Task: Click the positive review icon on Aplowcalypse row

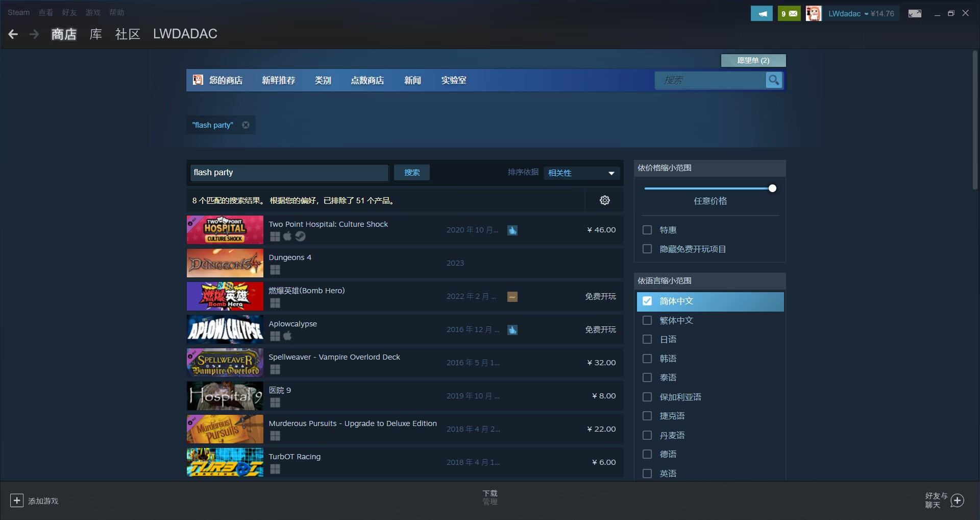Action: click(x=512, y=330)
